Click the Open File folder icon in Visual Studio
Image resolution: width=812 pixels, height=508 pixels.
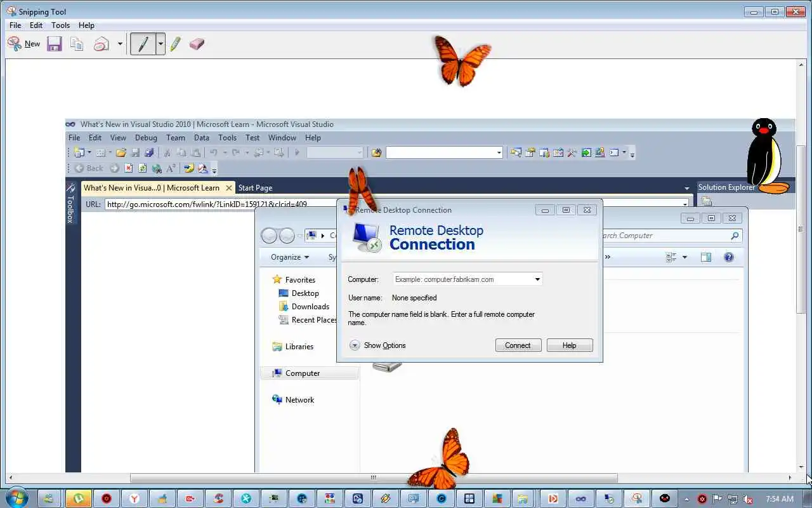pos(121,152)
